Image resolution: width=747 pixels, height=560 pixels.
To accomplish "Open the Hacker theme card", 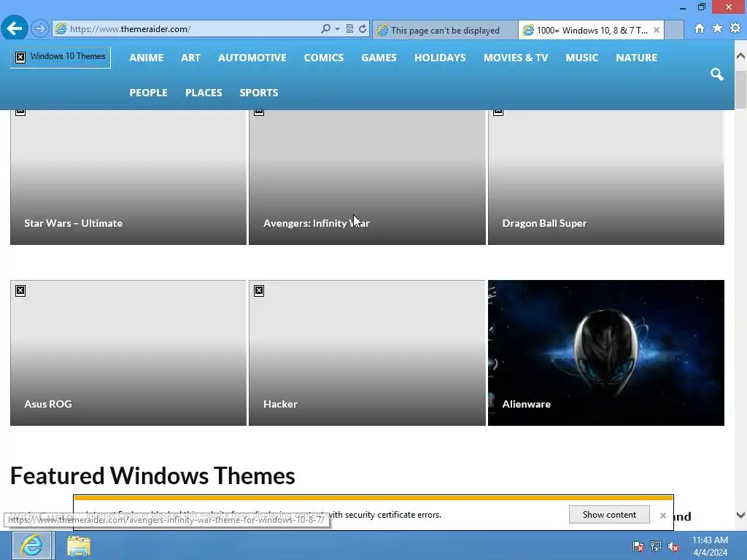I will coord(367,353).
